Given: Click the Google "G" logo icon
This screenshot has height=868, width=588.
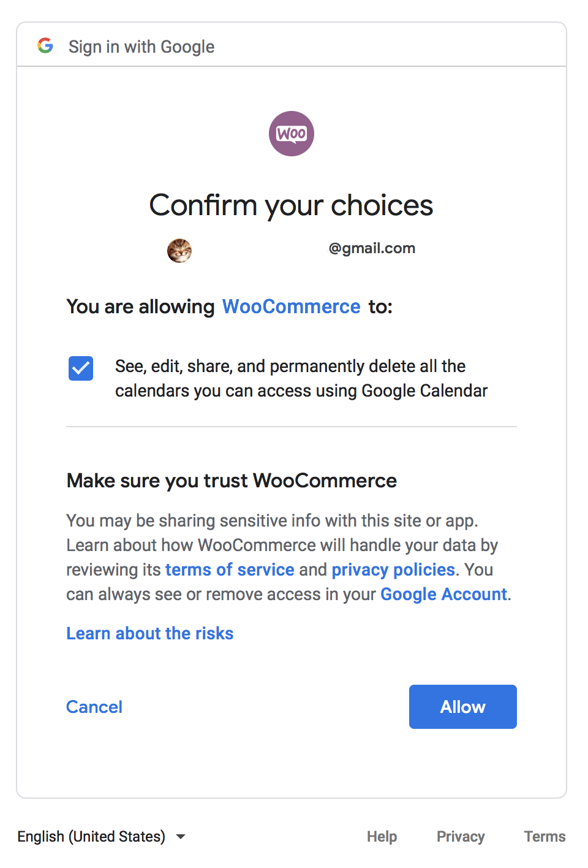Looking at the screenshot, I should pyautogui.click(x=45, y=45).
